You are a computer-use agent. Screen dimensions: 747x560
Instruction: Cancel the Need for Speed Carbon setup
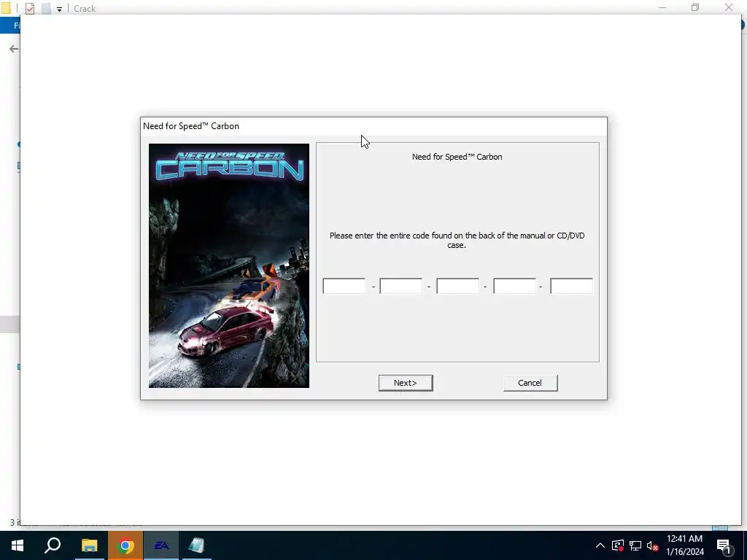(x=530, y=383)
